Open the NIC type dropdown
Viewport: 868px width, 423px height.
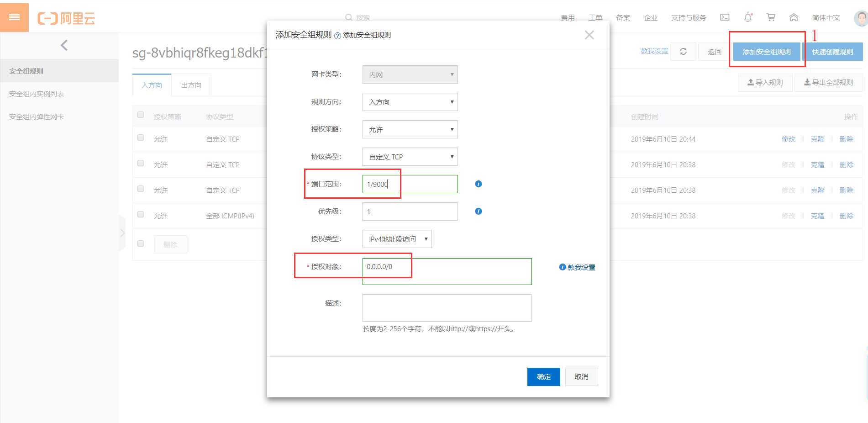point(410,74)
